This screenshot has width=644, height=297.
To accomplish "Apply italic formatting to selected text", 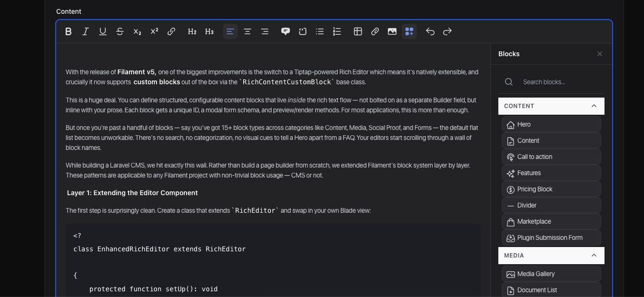I will coord(86,31).
